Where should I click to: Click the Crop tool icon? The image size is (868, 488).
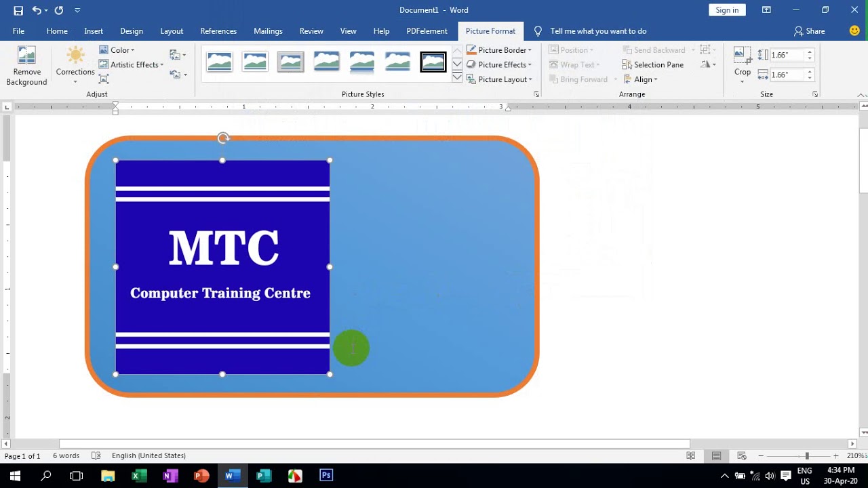(743, 56)
